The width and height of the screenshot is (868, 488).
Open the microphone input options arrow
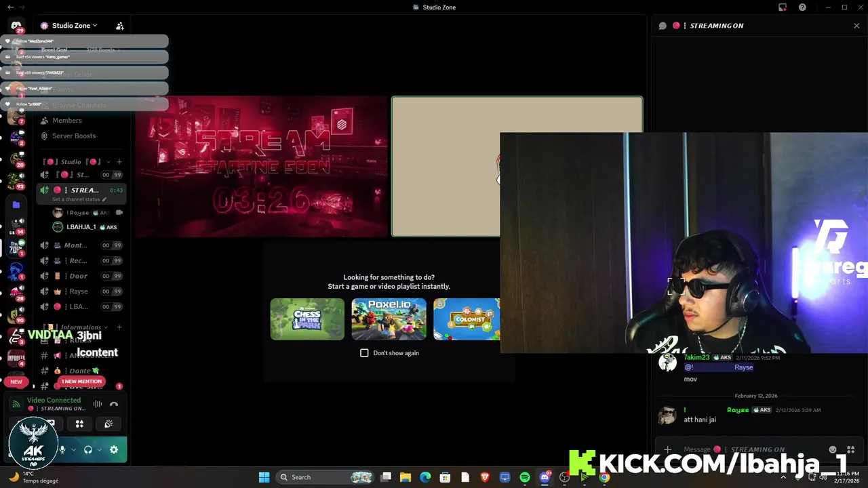73,449
